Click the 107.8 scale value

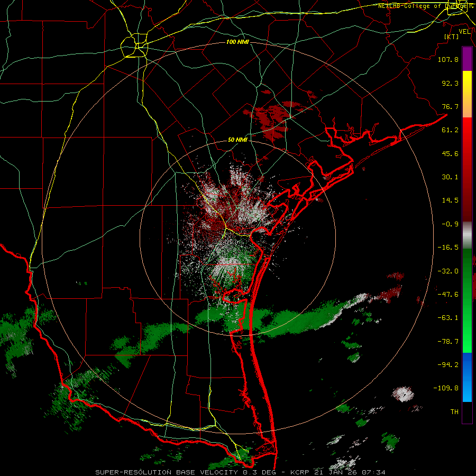448,59
